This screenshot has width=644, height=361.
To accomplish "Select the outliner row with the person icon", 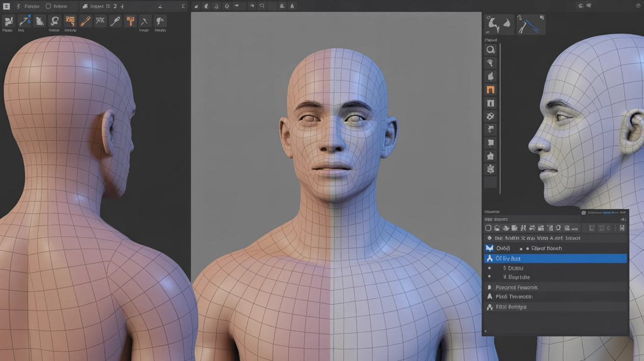I will click(556, 307).
